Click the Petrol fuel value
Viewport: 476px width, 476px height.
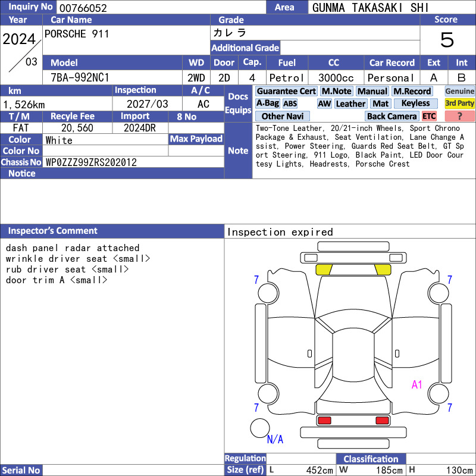(287, 78)
